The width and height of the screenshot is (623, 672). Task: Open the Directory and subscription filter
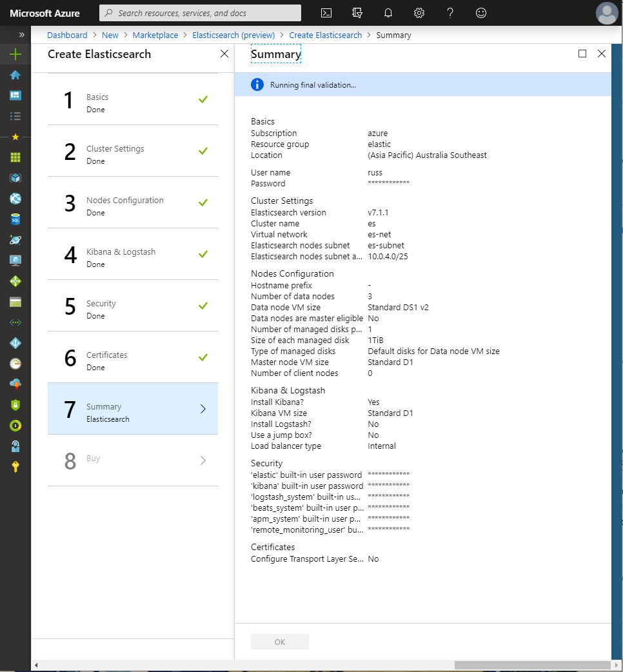358,13
